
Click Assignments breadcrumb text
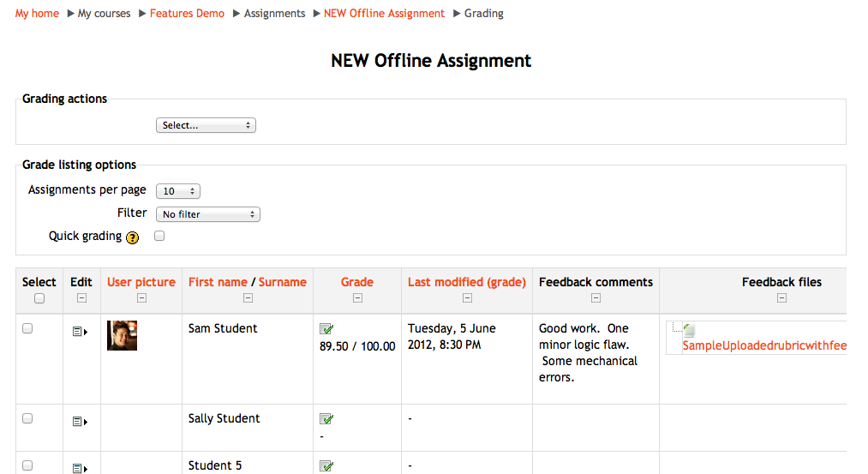click(274, 14)
